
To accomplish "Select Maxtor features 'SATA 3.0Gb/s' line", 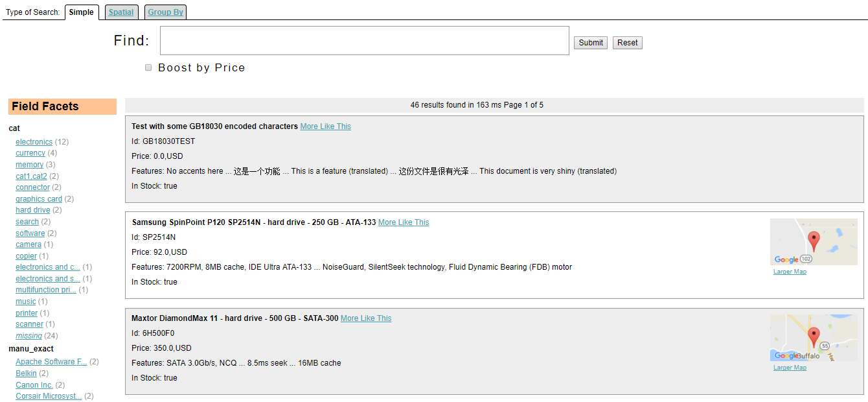I will (236, 363).
